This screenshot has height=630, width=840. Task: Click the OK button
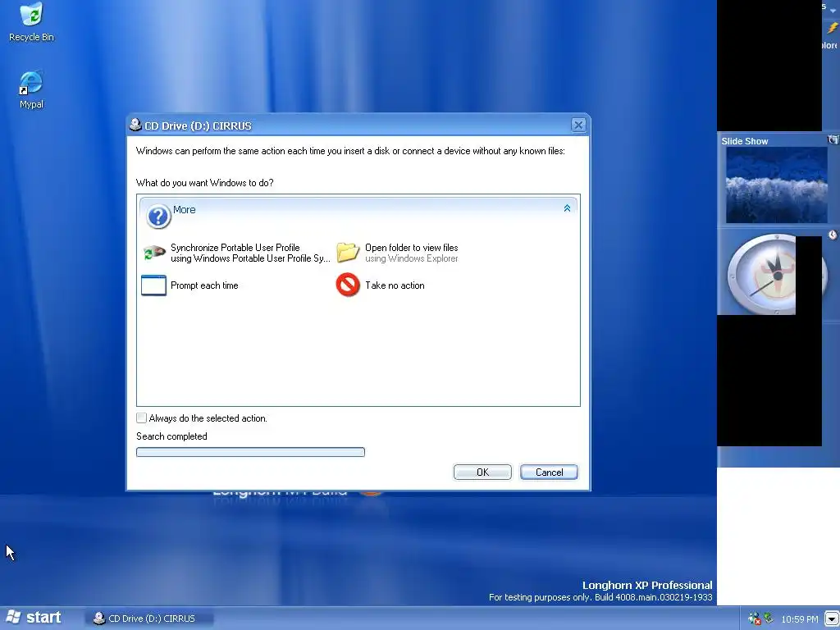(x=482, y=472)
